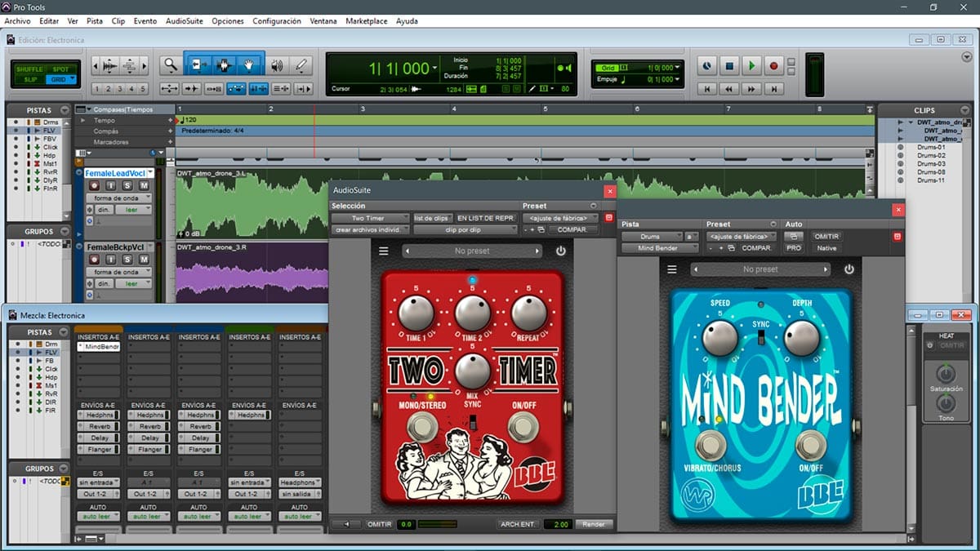980x551 pixels.
Task: Enable Spot edit mode
Action: click(x=60, y=69)
